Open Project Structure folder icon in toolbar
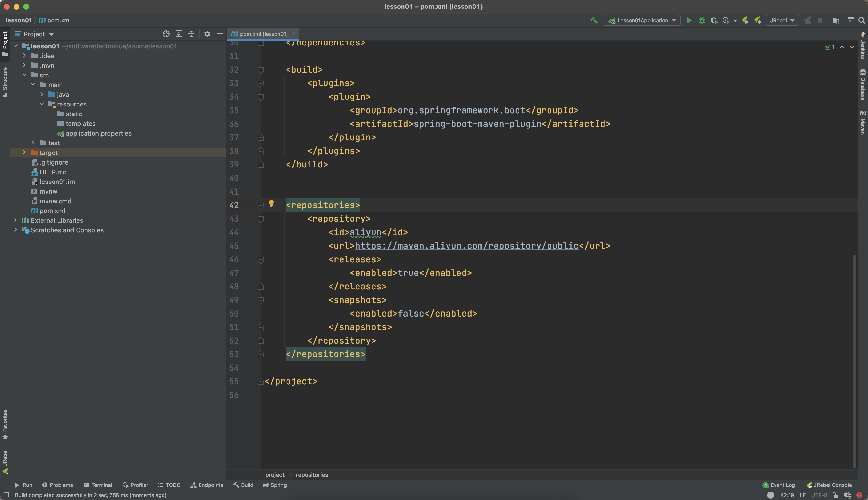This screenshot has width=868, height=500. point(836,20)
